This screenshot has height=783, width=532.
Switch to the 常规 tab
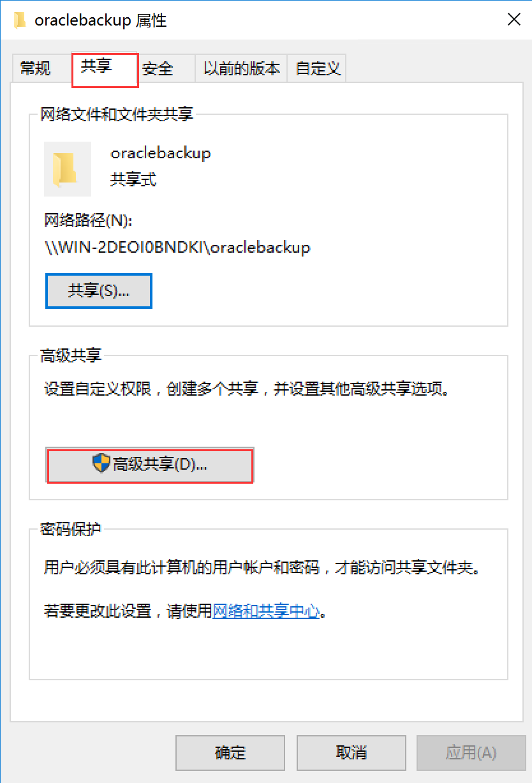pos(36,68)
